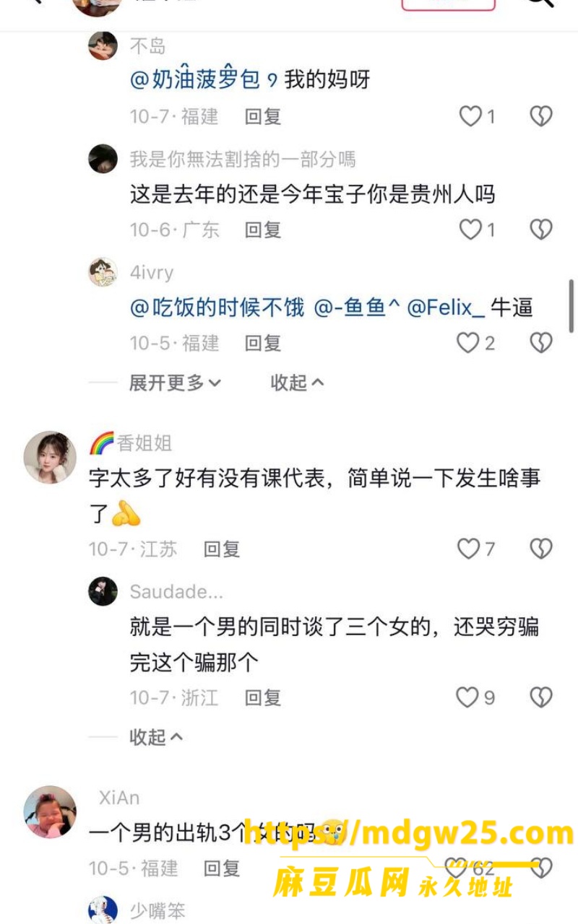578x924 pixels.
Task: Like 香姐姐's comment heart icon
Action: click(x=469, y=549)
